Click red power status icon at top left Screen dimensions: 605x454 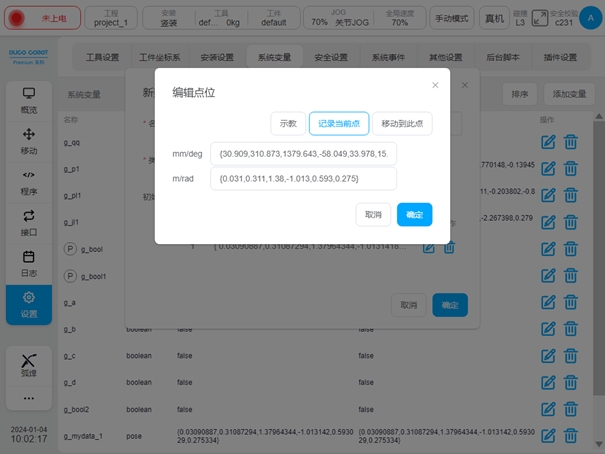tap(16, 18)
